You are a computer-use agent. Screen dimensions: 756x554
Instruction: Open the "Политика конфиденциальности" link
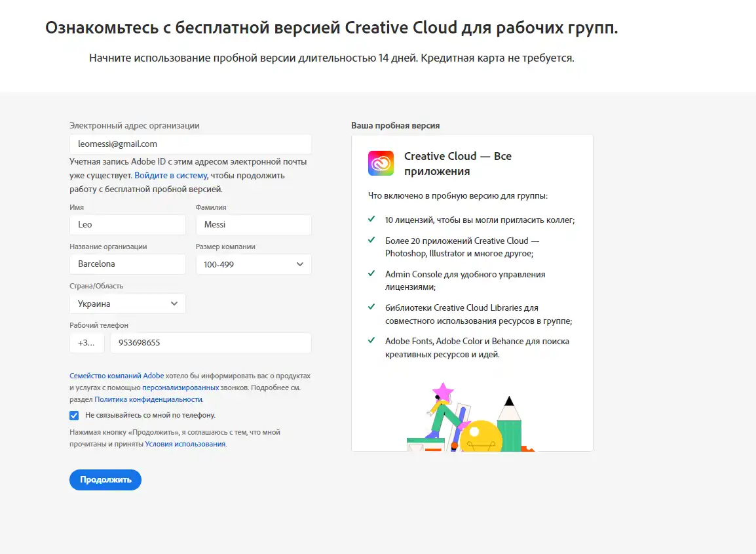coord(148,399)
